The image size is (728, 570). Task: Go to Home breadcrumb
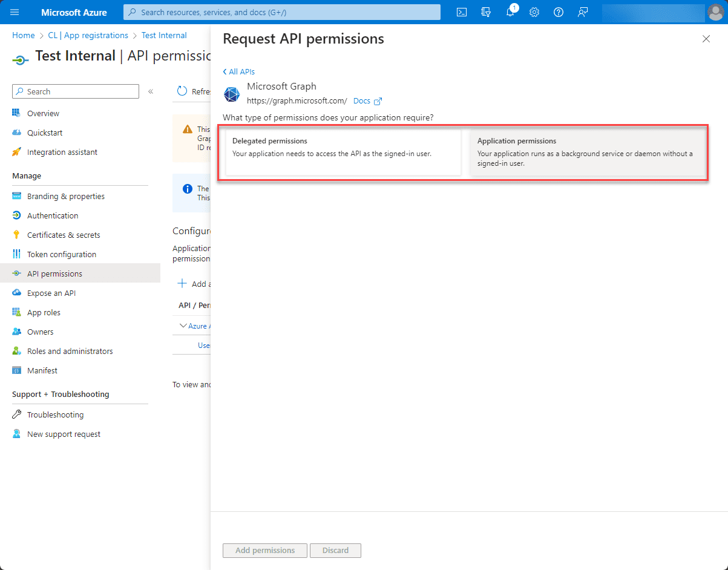click(24, 35)
